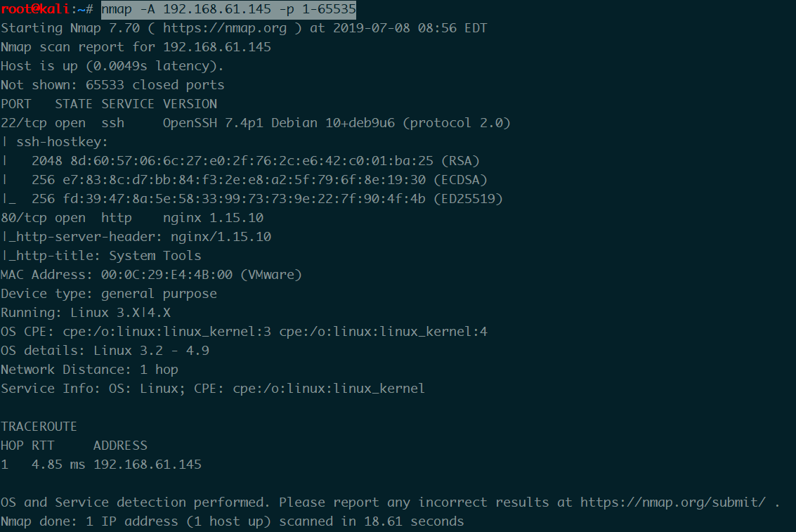Image resolution: width=796 pixels, height=532 pixels.
Task: Click the Device type general purpose line
Action: (109, 294)
